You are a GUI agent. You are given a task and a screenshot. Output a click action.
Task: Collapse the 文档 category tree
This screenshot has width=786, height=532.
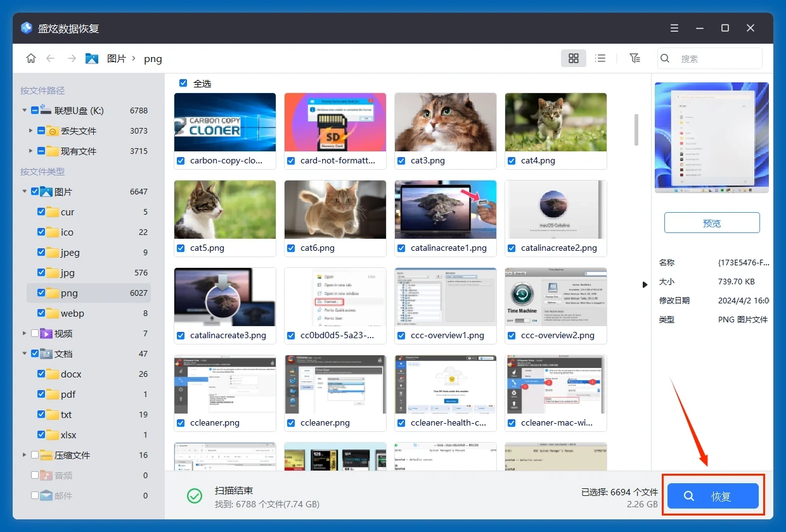[x=25, y=354]
